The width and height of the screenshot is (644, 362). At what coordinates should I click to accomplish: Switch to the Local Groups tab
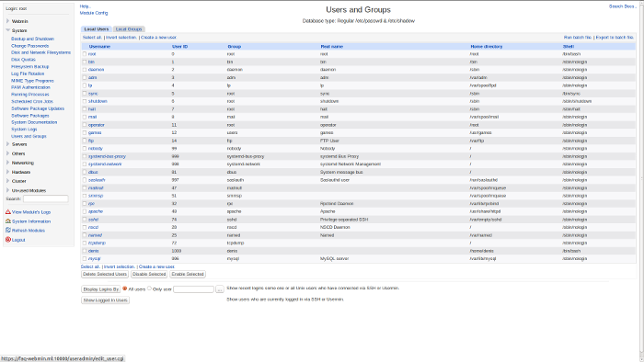(x=129, y=29)
